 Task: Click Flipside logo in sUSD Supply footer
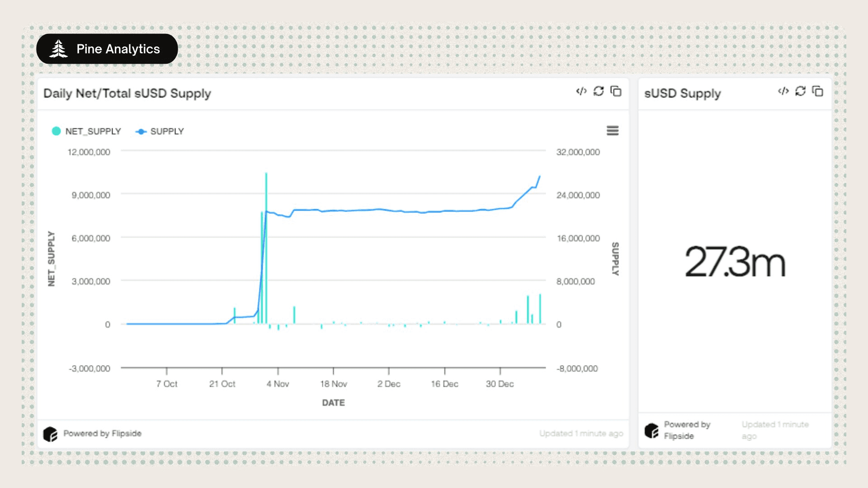coord(651,431)
